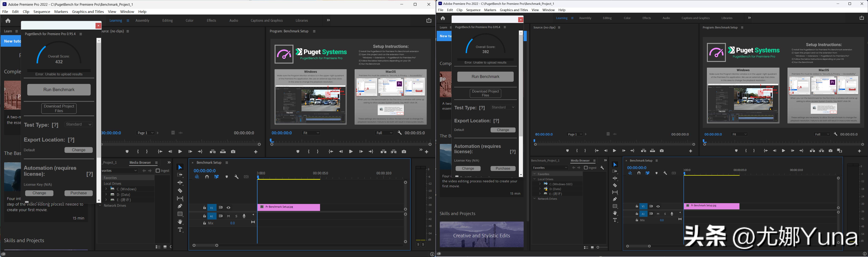
Task: Pick the Hand tool in right window
Action: (615, 213)
